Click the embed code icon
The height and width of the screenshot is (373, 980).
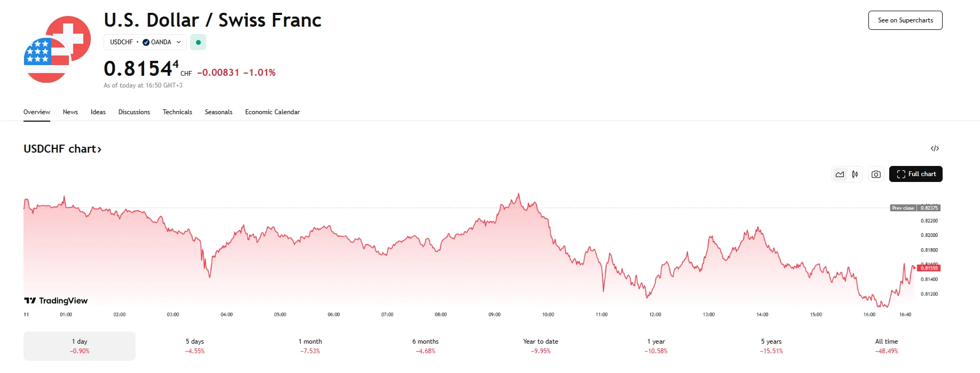(x=935, y=148)
